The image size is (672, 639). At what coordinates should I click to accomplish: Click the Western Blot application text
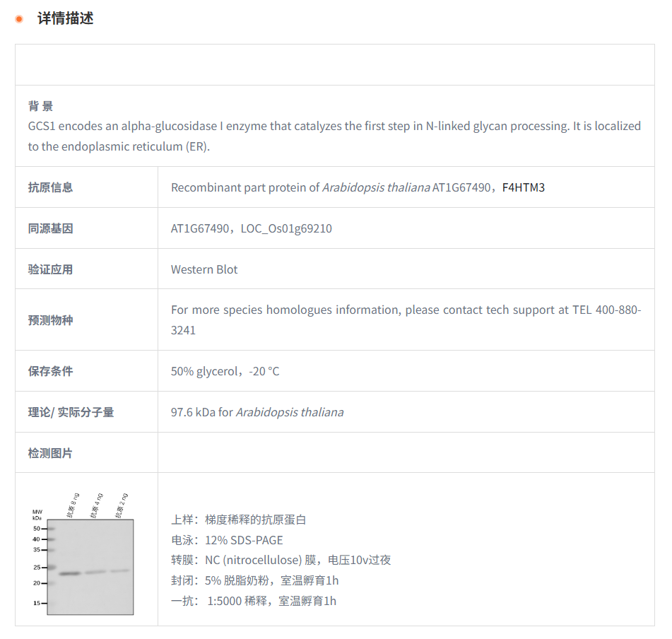pos(204,269)
